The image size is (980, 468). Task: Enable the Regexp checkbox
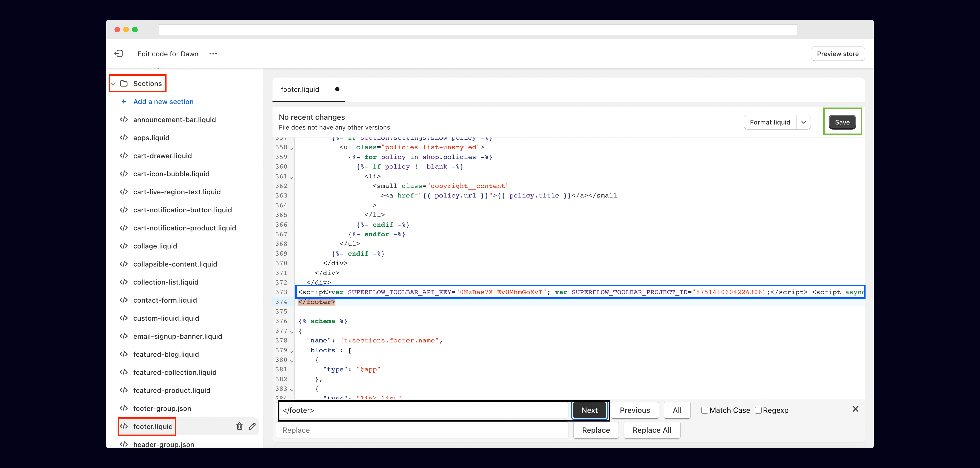(758, 410)
